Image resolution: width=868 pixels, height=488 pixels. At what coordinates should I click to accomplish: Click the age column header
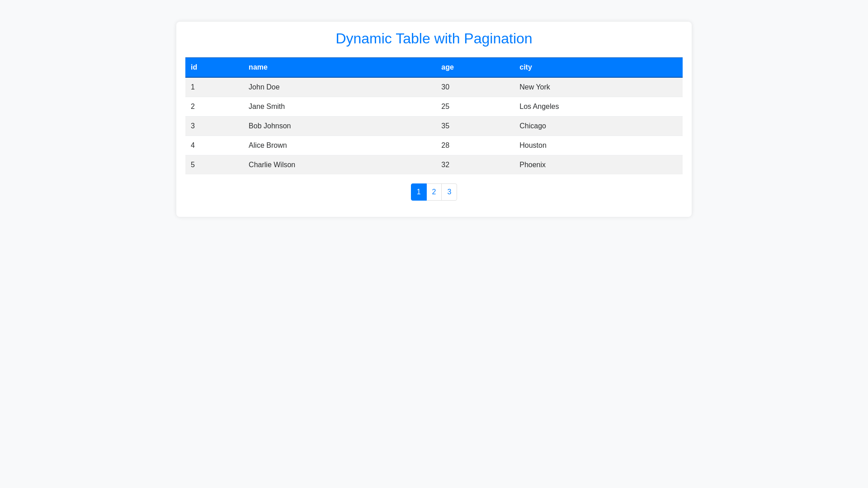tap(475, 67)
